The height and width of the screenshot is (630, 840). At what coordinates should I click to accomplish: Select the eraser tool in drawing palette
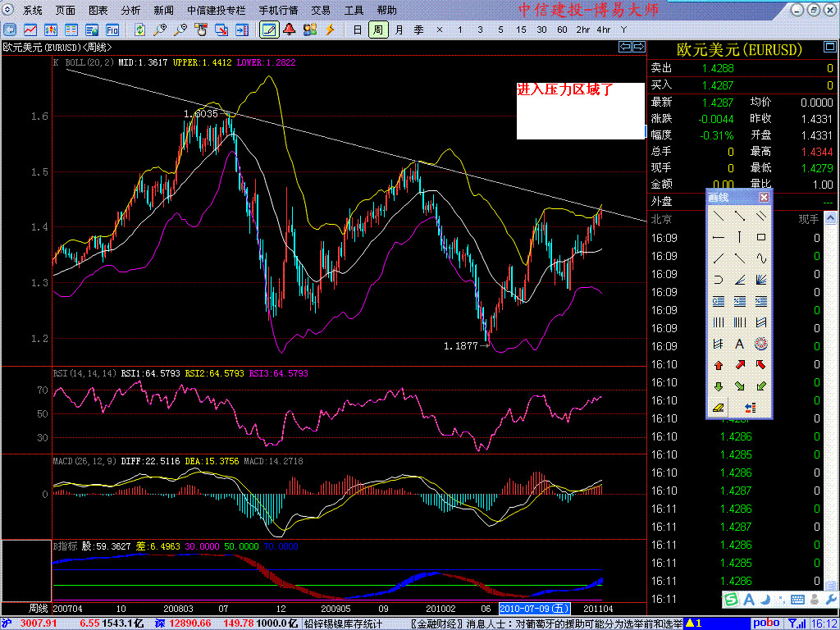(717, 408)
